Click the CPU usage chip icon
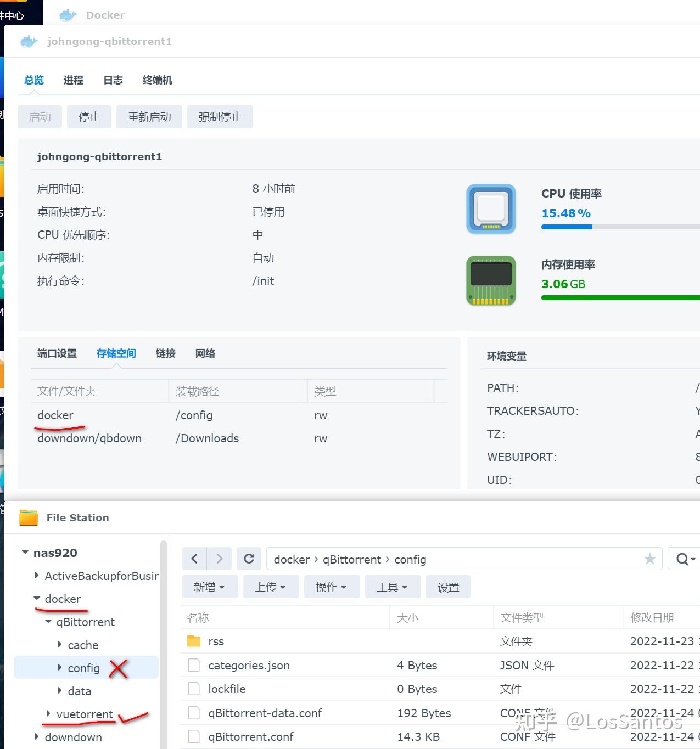Viewport: 700px width, 749px height. pyautogui.click(x=491, y=209)
